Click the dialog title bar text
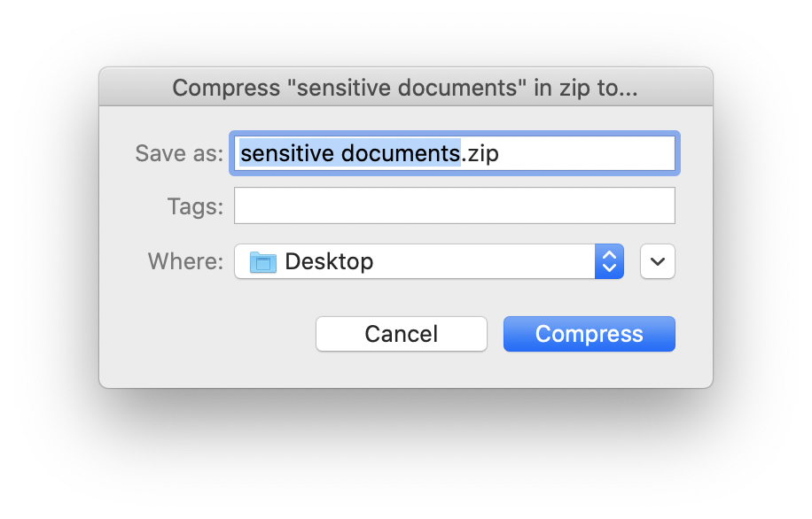 click(405, 88)
